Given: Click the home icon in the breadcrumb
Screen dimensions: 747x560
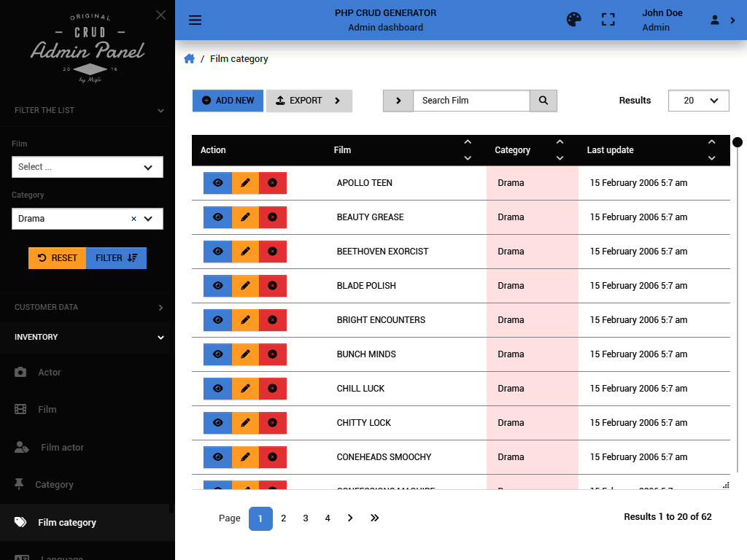Looking at the screenshot, I should [189, 59].
